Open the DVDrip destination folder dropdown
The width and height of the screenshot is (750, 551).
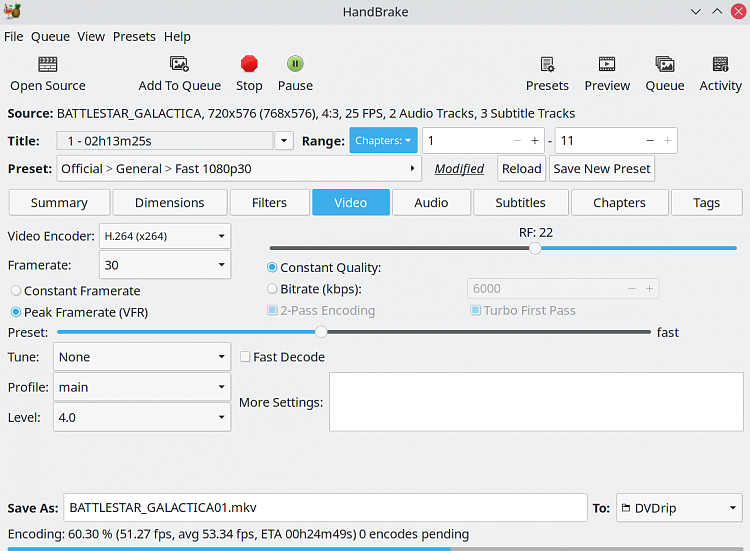click(679, 508)
